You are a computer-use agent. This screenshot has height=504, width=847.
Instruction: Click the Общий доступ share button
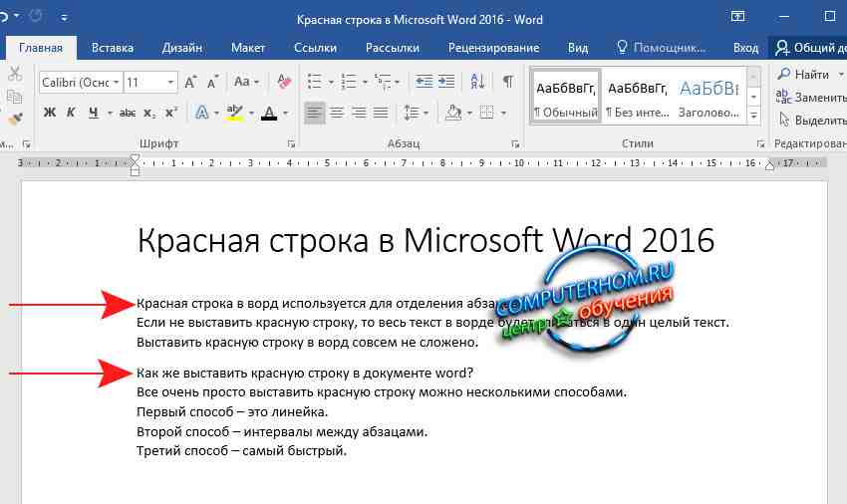(x=809, y=48)
